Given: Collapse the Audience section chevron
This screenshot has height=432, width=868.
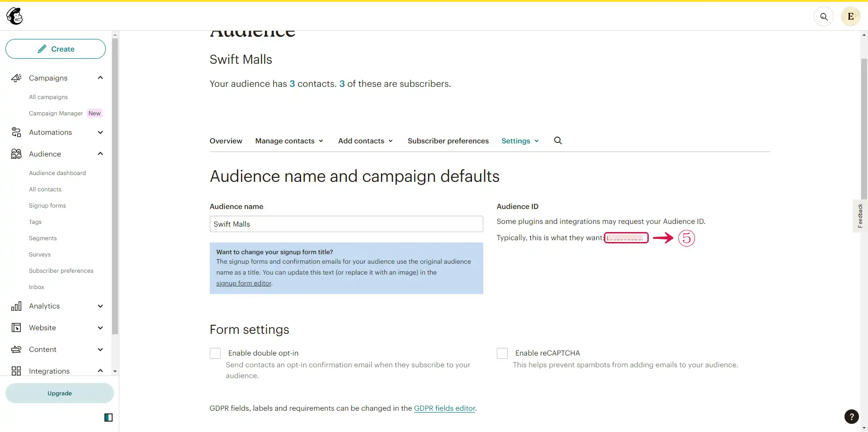Looking at the screenshot, I should [x=100, y=154].
